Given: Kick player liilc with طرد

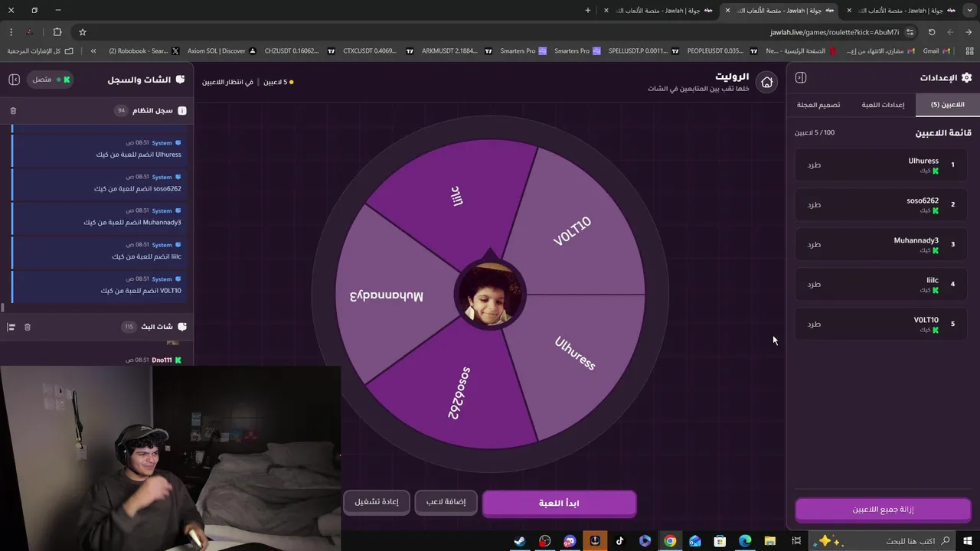Looking at the screenshot, I should (814, 284).
